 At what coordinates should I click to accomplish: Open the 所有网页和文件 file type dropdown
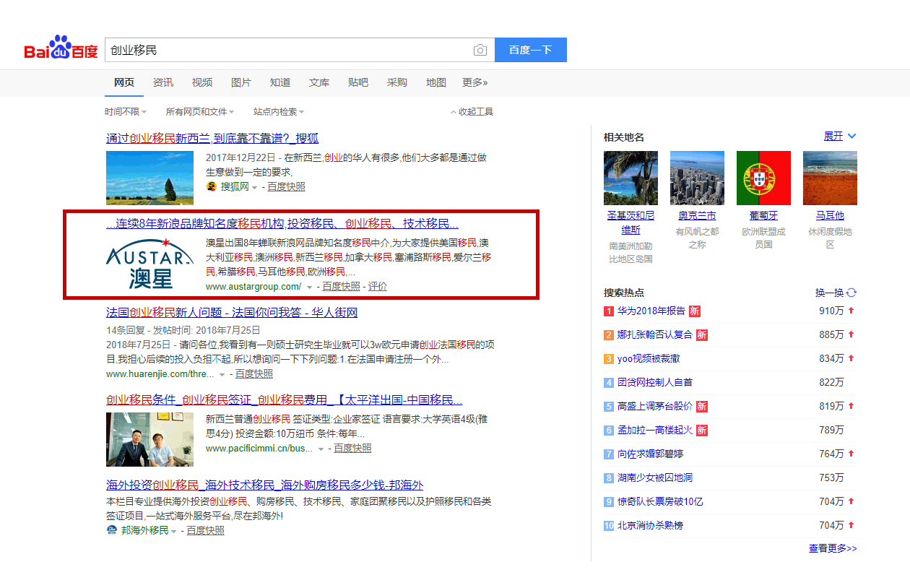pyautogui.click(x=201, y=112)
